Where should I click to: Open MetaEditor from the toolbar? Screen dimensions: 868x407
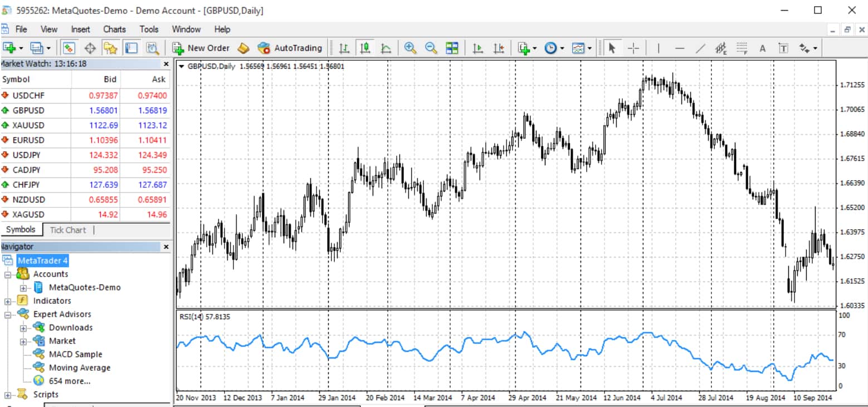point(242,48)
